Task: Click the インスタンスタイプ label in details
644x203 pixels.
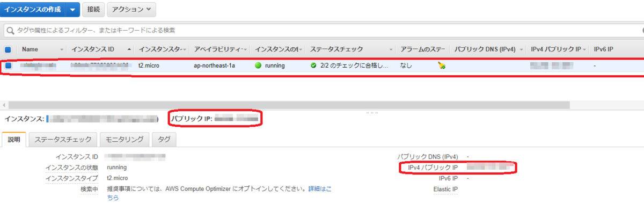Action: pos(71,178)
